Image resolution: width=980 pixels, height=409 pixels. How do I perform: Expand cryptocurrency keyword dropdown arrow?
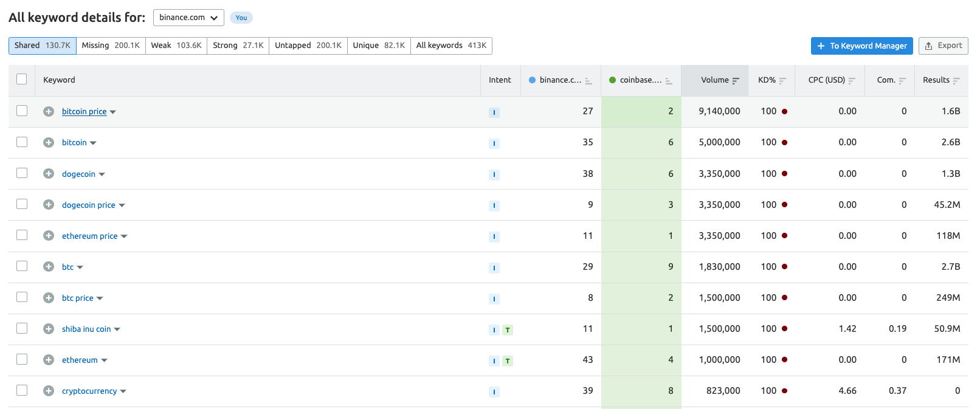(x=123, y=392)
